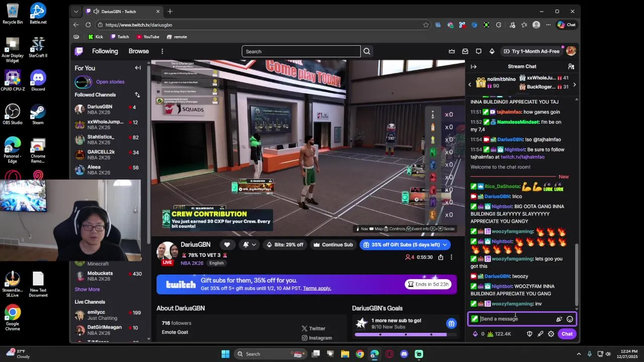Click twitch.tv/tajhalmfao link in chat
The image size is (644, 362).
(522, 157)
